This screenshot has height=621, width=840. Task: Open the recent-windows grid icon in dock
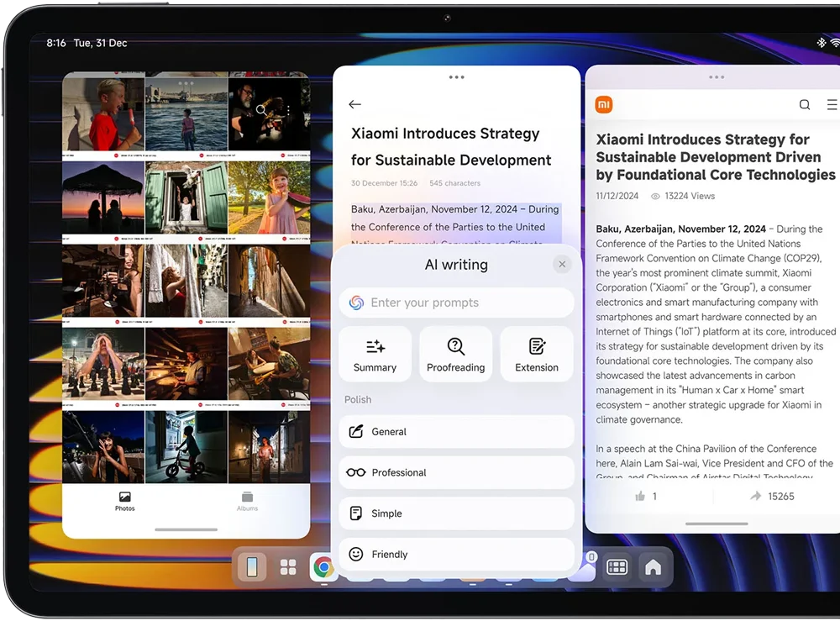tap(617, 567)
